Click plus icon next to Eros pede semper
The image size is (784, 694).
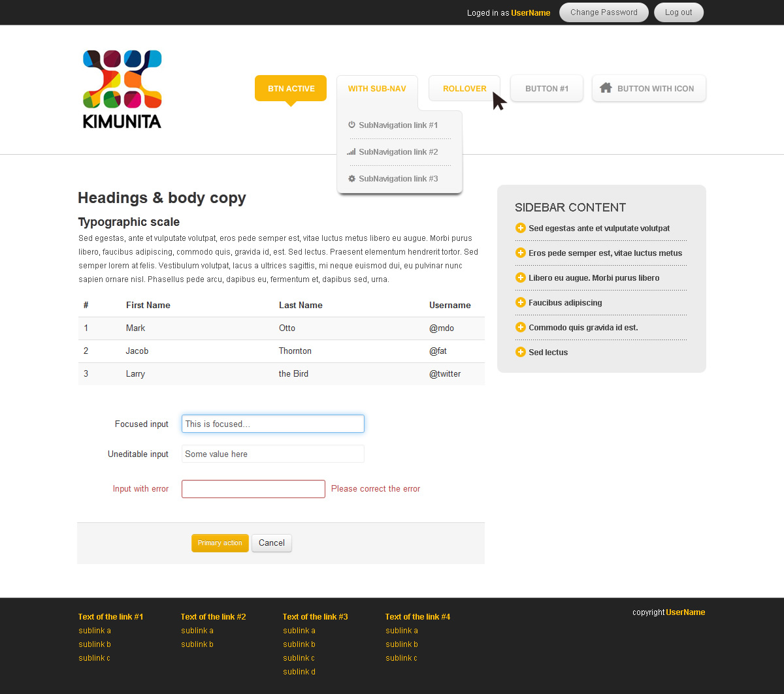(521, 253)
